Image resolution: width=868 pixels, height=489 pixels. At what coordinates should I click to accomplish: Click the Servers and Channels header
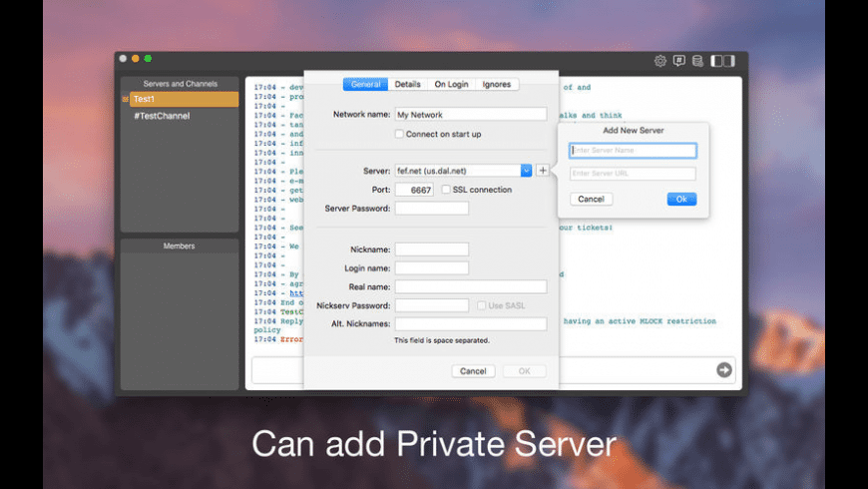click(180, 84)
